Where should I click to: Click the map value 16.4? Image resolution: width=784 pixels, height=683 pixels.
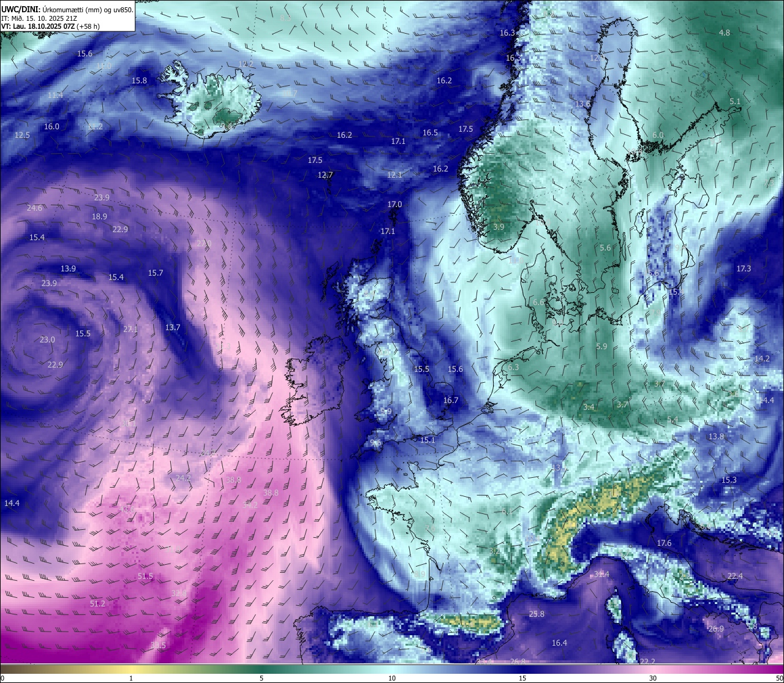pos(559,643)
